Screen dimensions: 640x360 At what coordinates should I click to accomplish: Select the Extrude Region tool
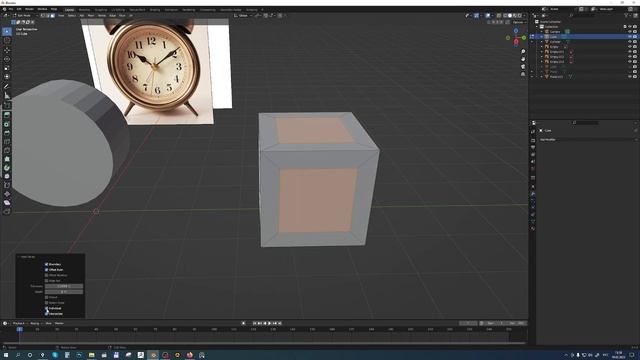7,115
